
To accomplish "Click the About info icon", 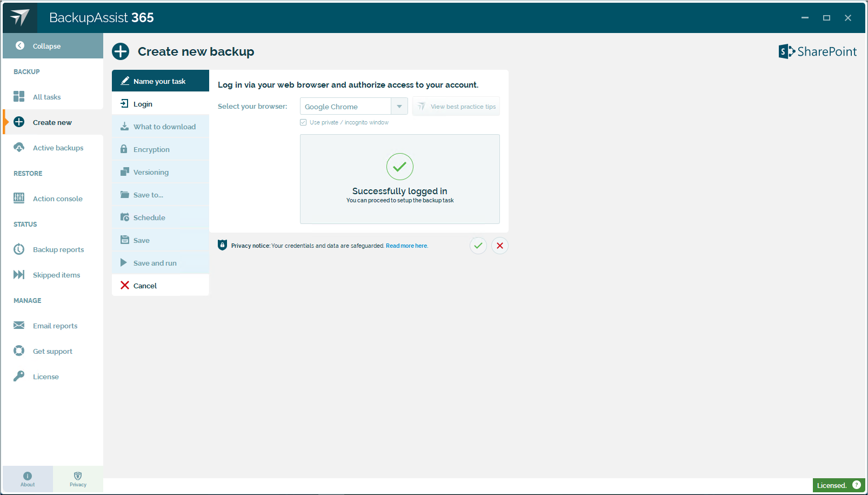I will (28, 476).
